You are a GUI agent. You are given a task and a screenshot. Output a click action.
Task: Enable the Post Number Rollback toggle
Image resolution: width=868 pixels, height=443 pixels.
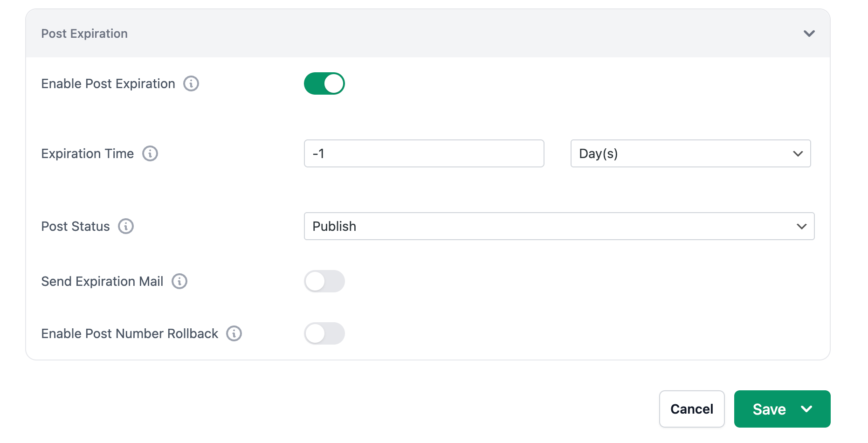(324, 333)
